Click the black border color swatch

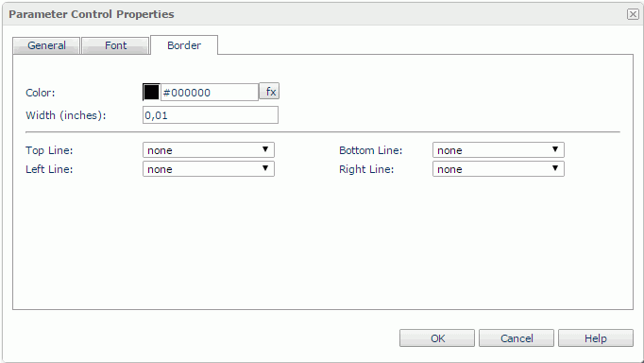coord(151,92)
